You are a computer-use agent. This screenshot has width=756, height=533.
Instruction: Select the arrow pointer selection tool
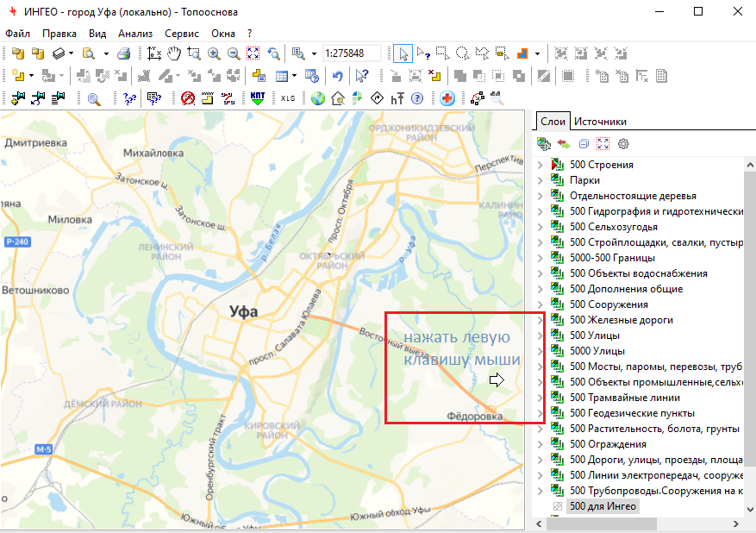coord(403,53)
